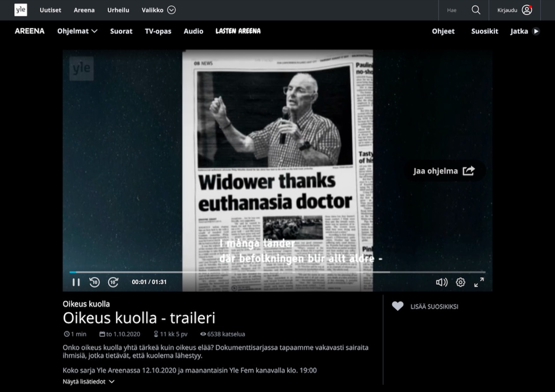Open the Ohjelmat dropdown
The width and height of the screenshot is (555, 392).
[77, 31]
